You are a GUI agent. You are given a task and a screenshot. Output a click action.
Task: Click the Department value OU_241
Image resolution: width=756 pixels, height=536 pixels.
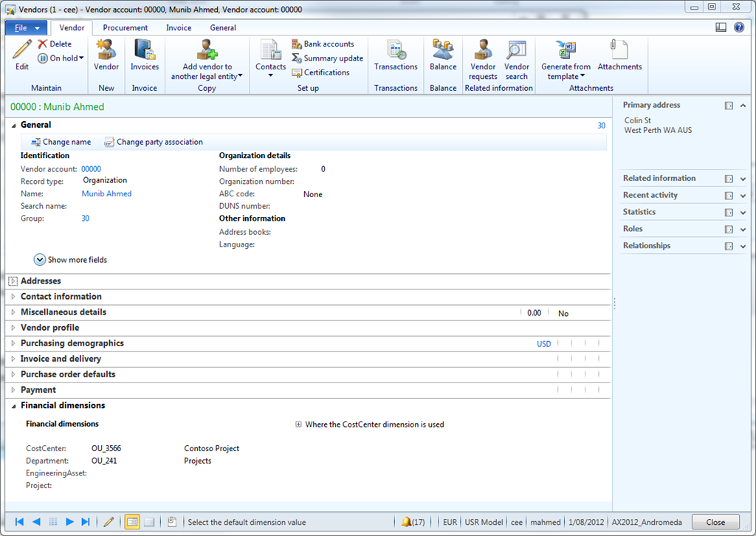(x=104, y=461)
